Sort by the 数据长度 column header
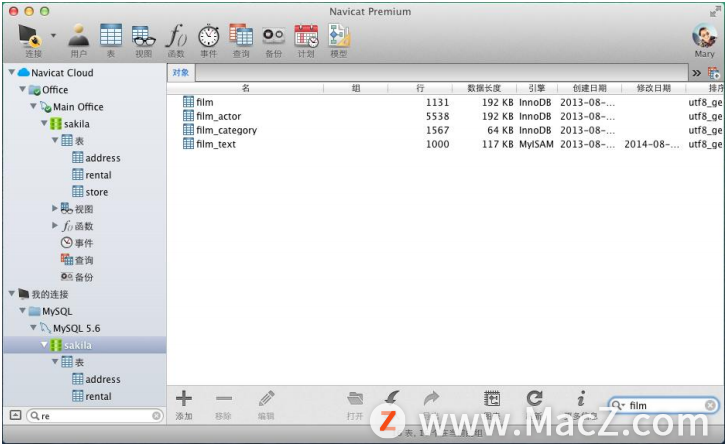This screenshot has width=728, height=448. [484, 88]
